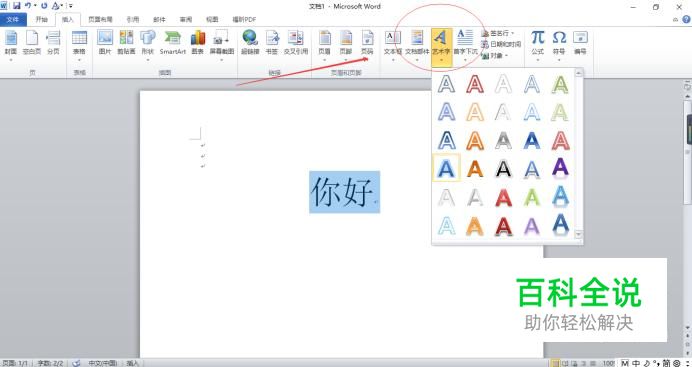
Task: Switch to the 邮件 Mailings tab
Action: coord(159,19)
